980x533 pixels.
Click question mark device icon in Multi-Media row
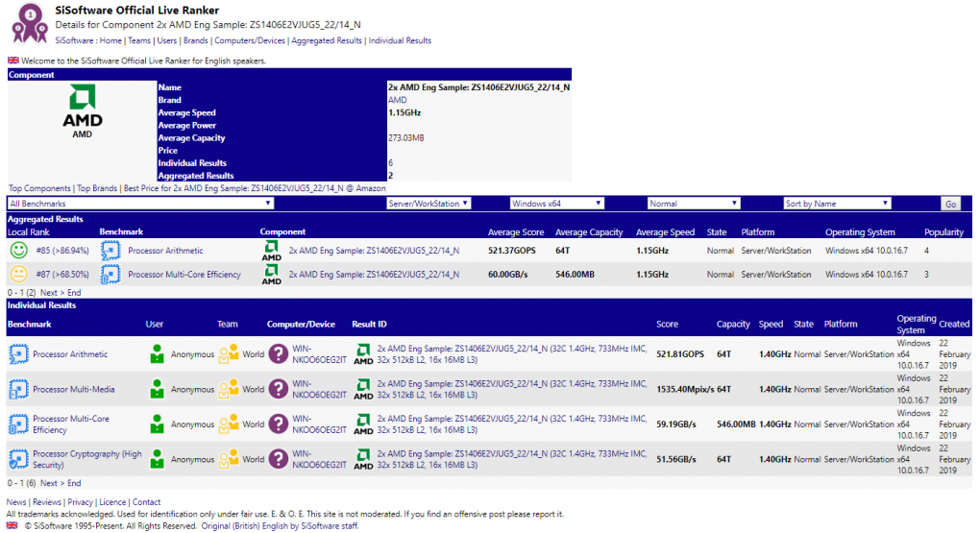click(278, 389)
